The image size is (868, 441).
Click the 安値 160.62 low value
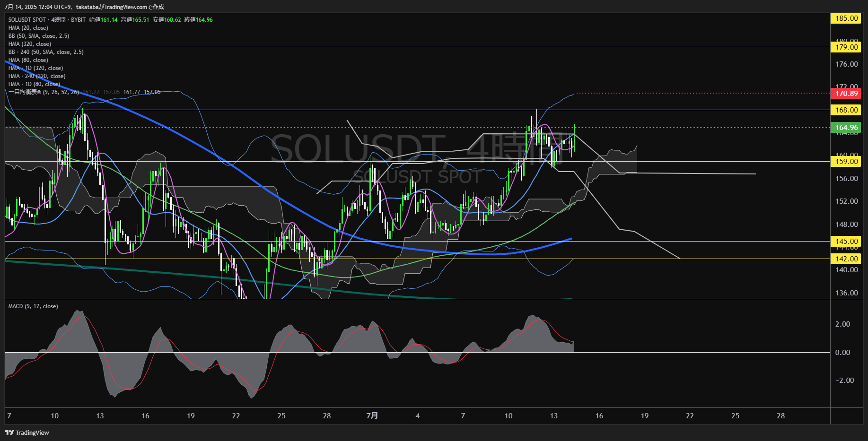(x=167, y=20)
